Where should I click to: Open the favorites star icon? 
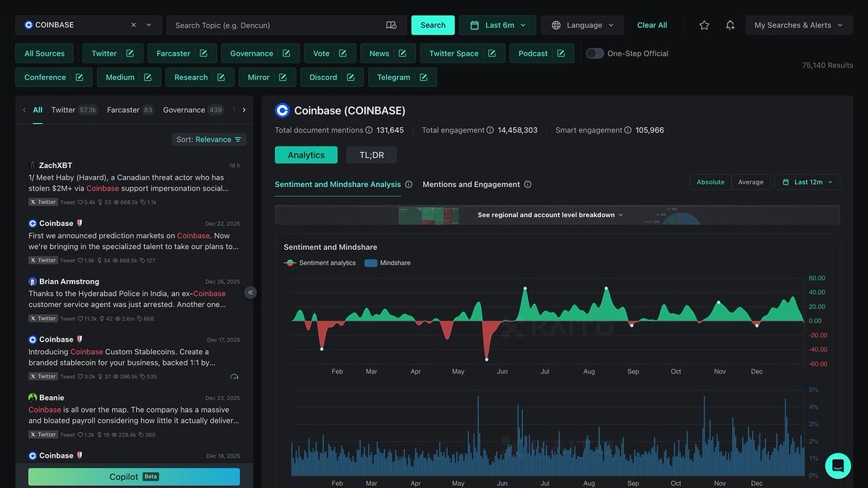tap(704, 25)
